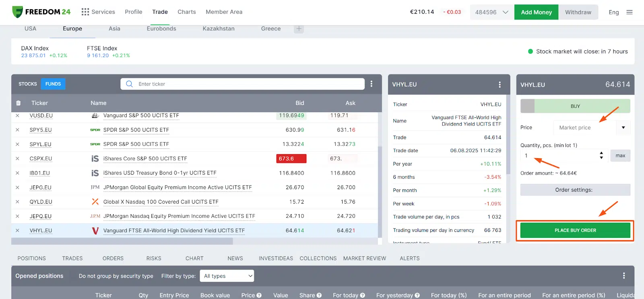Open the VHYL.EU info panel options menu

click(x=500, y=85)
